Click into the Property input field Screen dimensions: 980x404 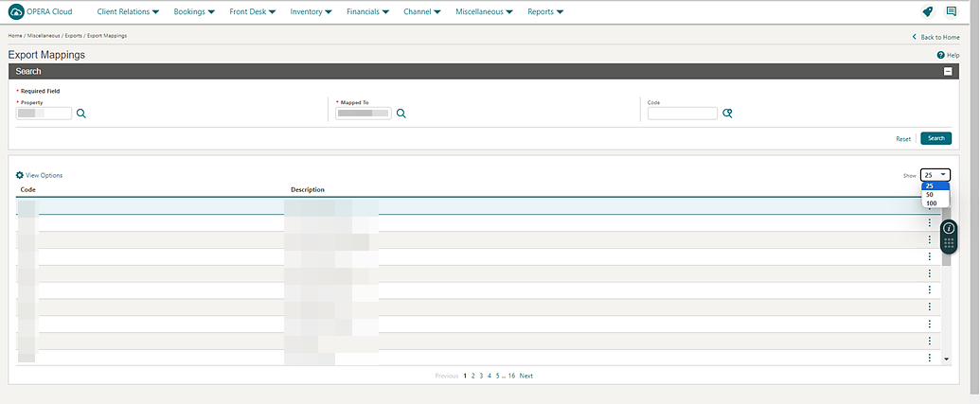click(x=44, y=114)
